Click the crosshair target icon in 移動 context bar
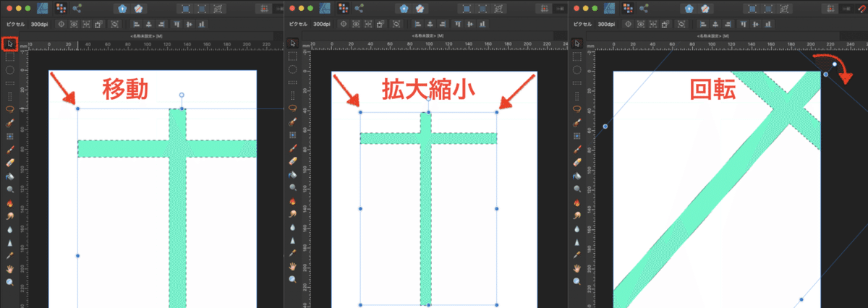The width and height of the screenshot is (868, 308). pyautogui.click(x=61, y=24)
